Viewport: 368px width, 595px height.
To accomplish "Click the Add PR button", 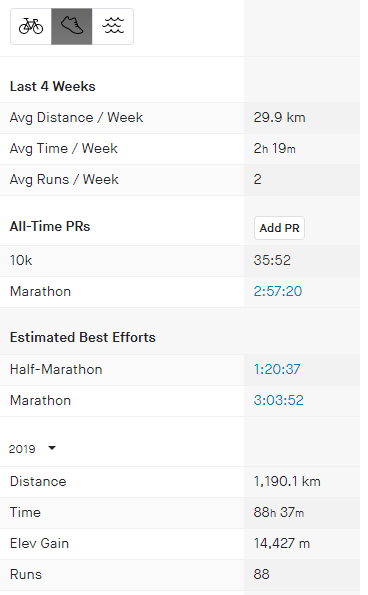I will (279, 228).
